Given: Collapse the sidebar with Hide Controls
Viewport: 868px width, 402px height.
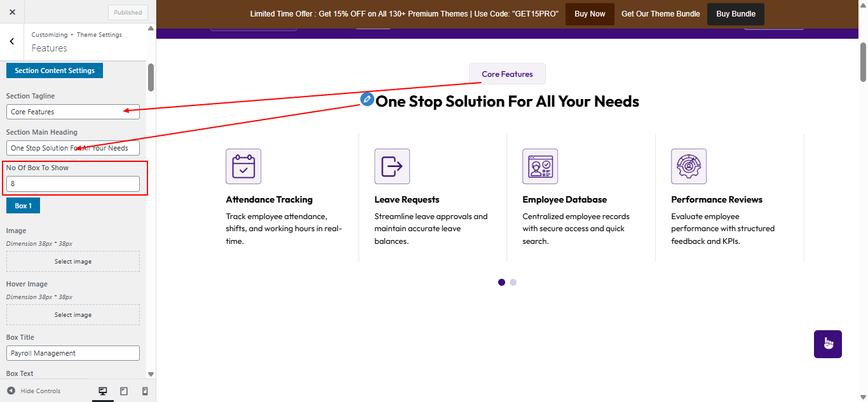Looking at the screenshot, I should pos(34,391).
